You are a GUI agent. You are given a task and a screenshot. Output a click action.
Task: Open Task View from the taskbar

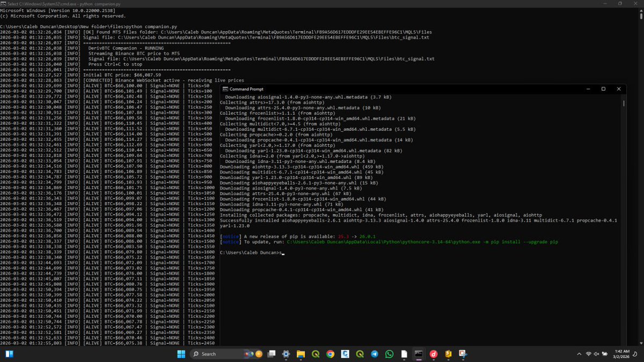click(x=272, y=354)
